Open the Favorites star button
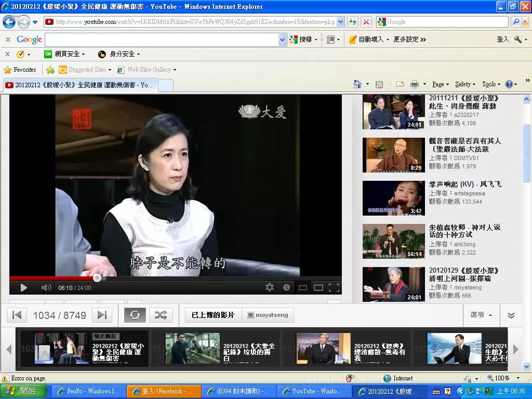The height and width of the screenshot is (399, 532). (20, 70)
